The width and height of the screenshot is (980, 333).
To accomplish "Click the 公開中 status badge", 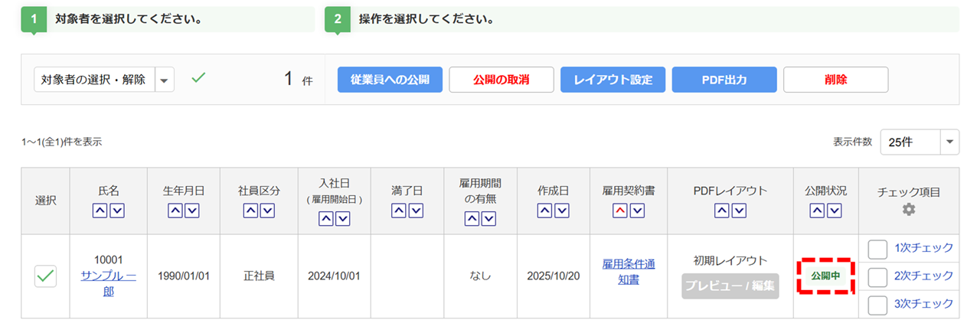I will coord(825,276).
